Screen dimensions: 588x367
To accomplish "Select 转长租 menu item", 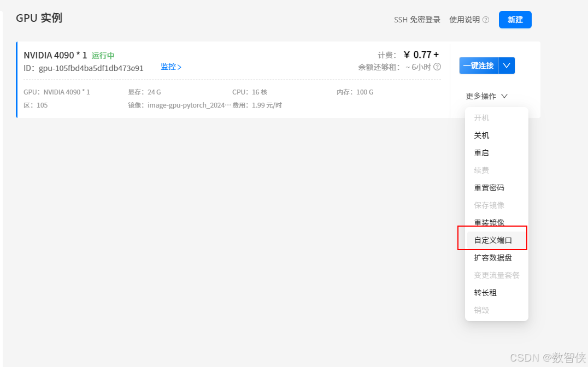I will pos(485,293).
